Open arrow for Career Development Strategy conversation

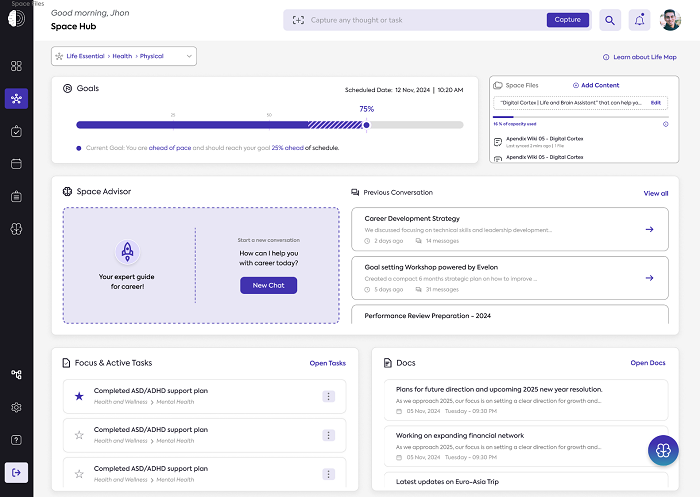point(650,230)
